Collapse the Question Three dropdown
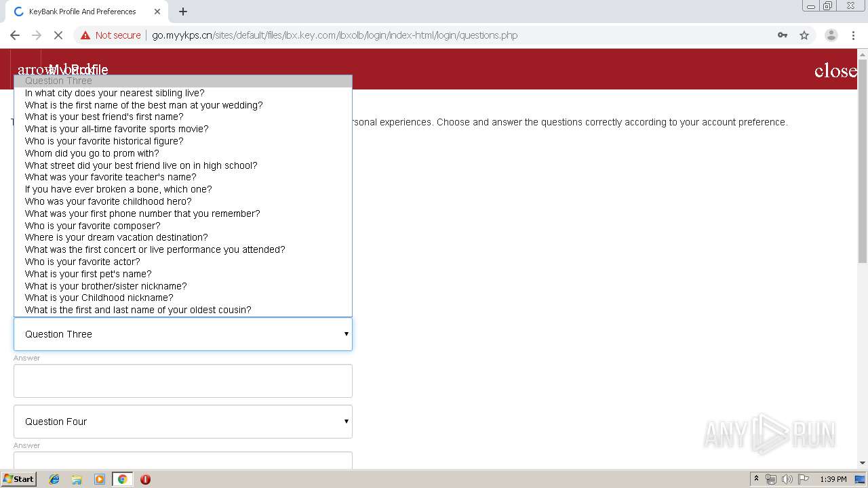Screen dimensions: 868x488 pos(183,334)
